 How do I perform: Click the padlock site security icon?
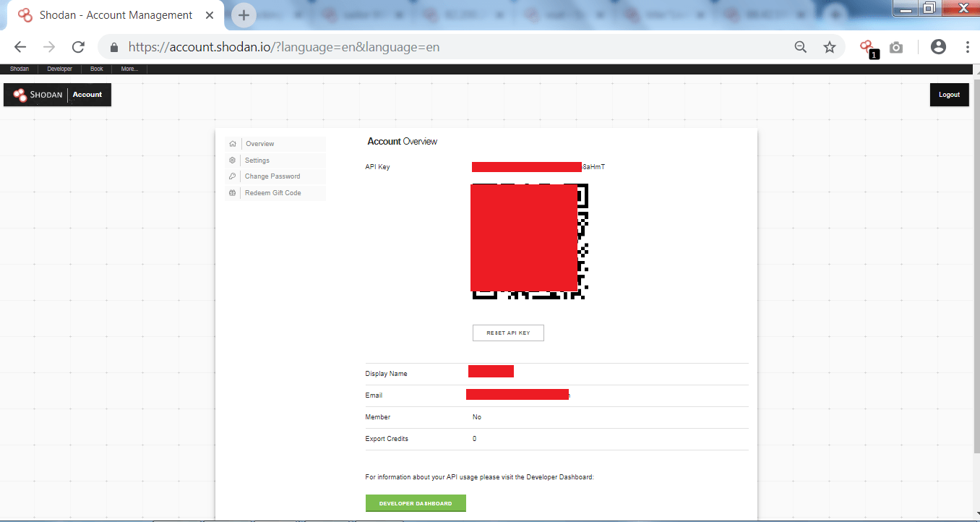click(113, 47)
